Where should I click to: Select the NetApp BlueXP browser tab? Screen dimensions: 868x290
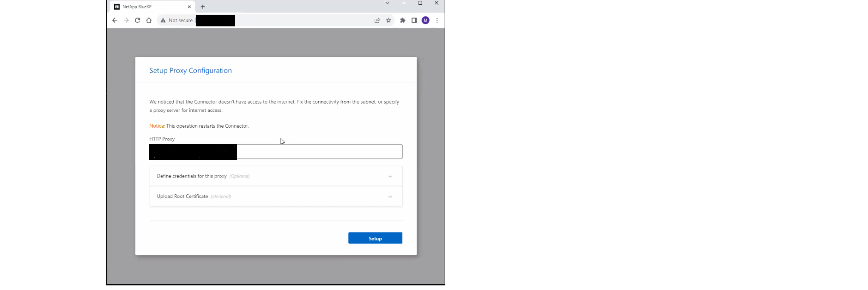[x=148, y=7]
